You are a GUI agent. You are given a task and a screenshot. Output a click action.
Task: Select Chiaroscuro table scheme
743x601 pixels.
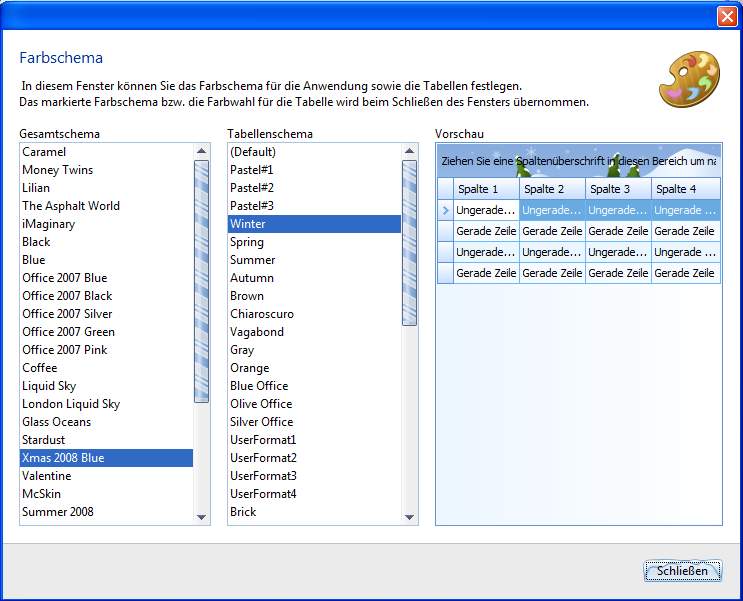[x=315, y=314]
